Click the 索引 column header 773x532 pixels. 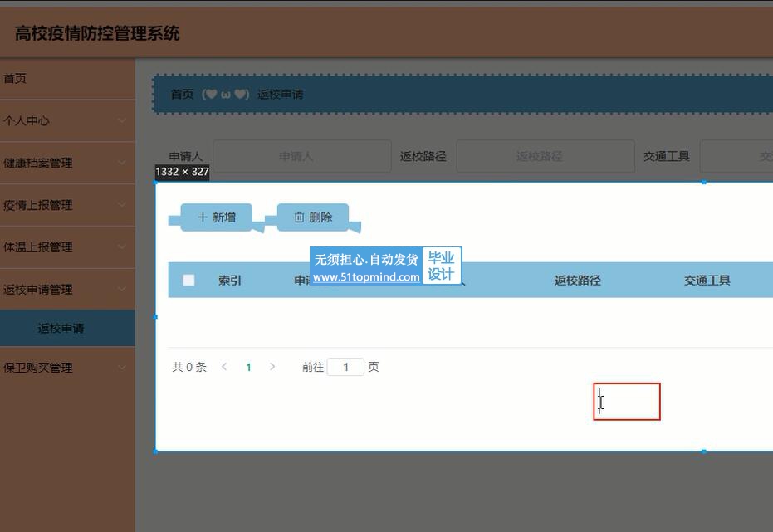click(230, 281)
